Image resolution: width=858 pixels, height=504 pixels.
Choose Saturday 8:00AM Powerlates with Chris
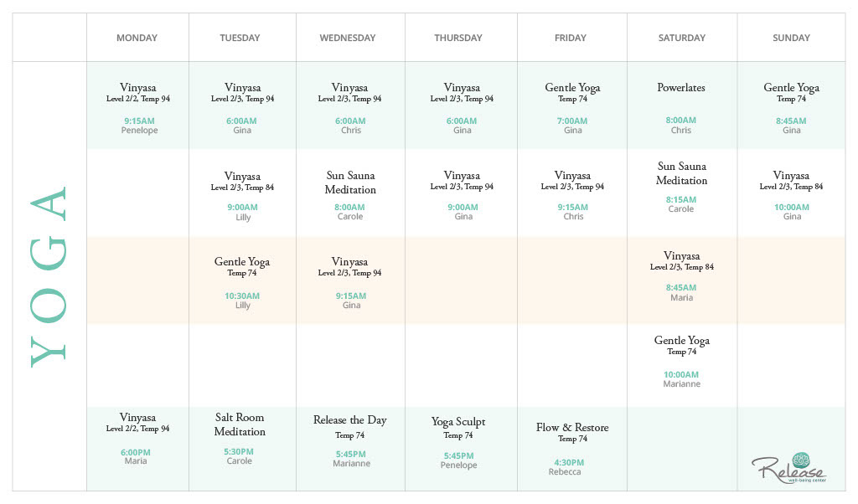point(681,107)
